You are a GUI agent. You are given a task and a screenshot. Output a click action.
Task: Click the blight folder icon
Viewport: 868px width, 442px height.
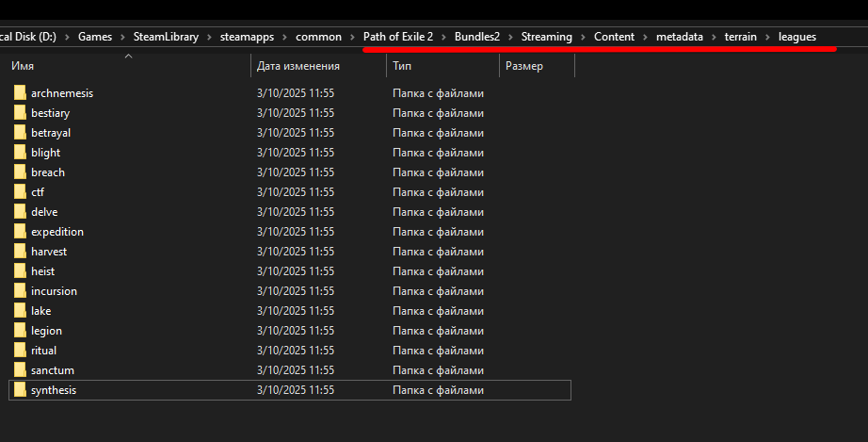[20, 153]
